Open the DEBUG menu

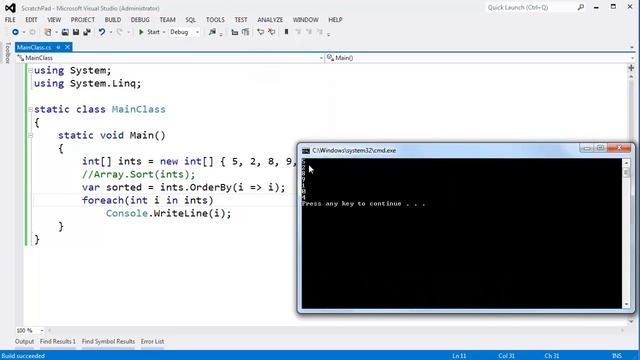pyautogui.click(x=140, y=20)
